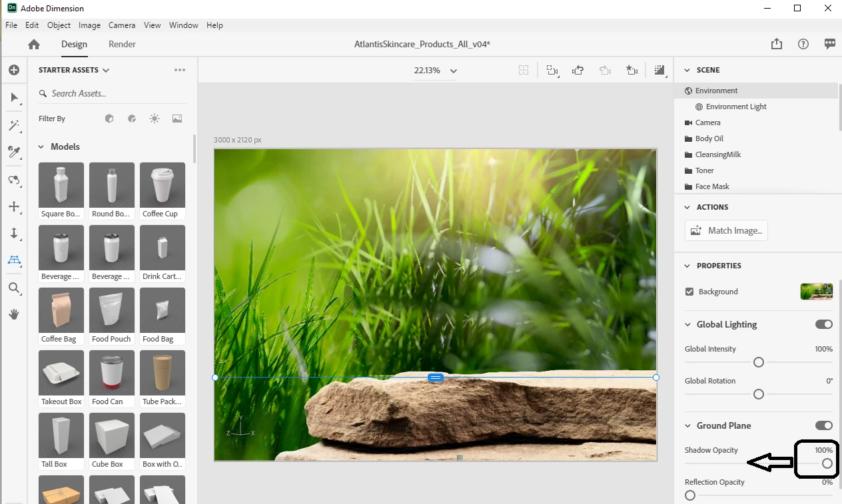This screenshot has height=504, width=842.
Task: Filter assets by Models icon
Action: (x=109, y=119)
